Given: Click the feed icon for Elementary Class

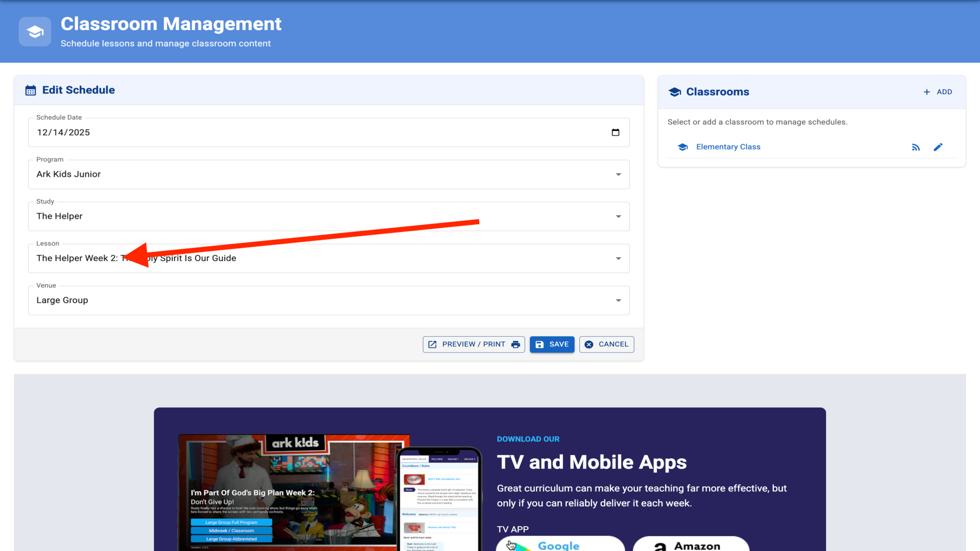Looking at the screenshot, I should click(x=916, y=147).
